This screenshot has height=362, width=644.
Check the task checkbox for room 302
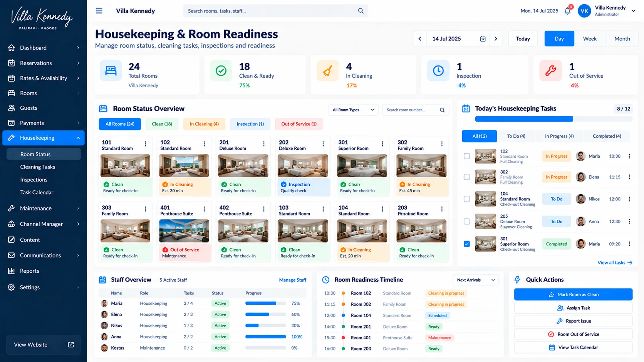[467, 177]
